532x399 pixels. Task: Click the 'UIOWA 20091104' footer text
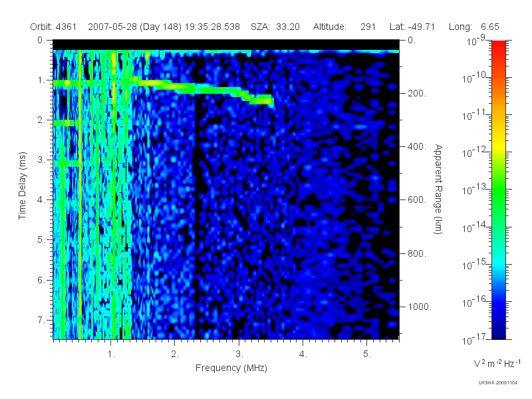coord(497,383)
